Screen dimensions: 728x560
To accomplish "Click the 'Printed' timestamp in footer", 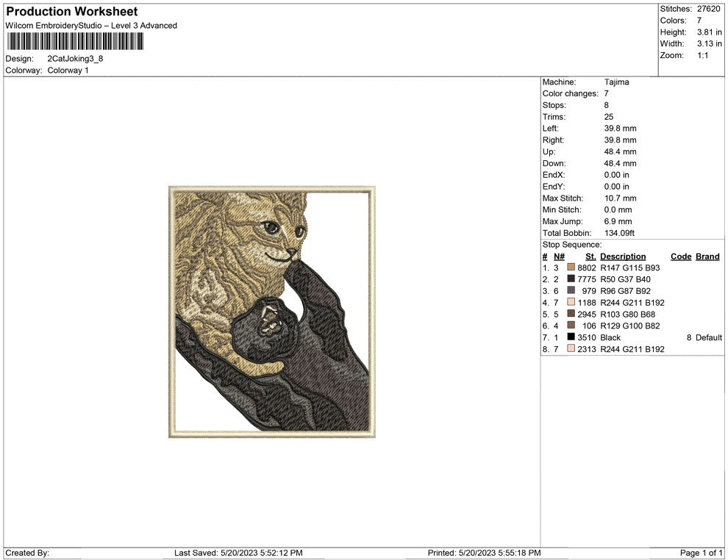I will click(485, 553).
